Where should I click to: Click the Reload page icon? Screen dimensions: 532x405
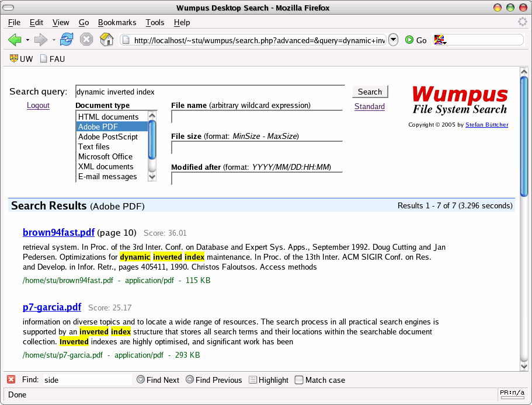(x=67, y=40)
